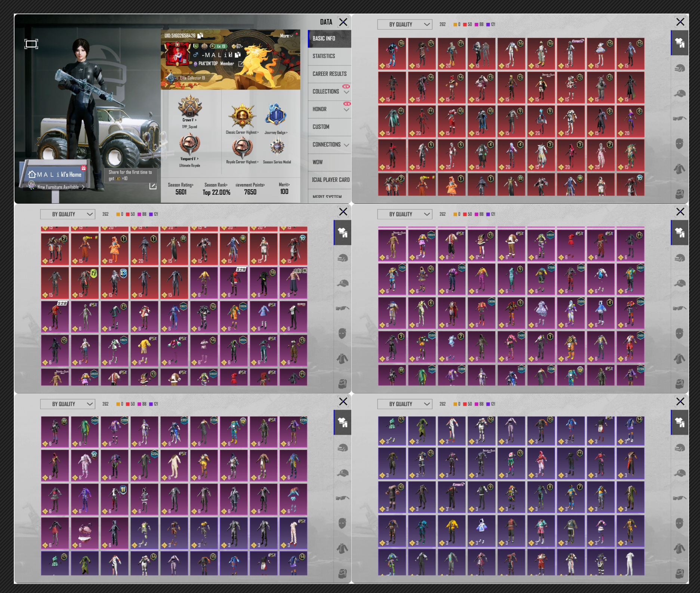The height and width of the screenshot is (593, 700).
Task: Select the S29 labeled outfit thumbnail
Action: coord(234,283)
